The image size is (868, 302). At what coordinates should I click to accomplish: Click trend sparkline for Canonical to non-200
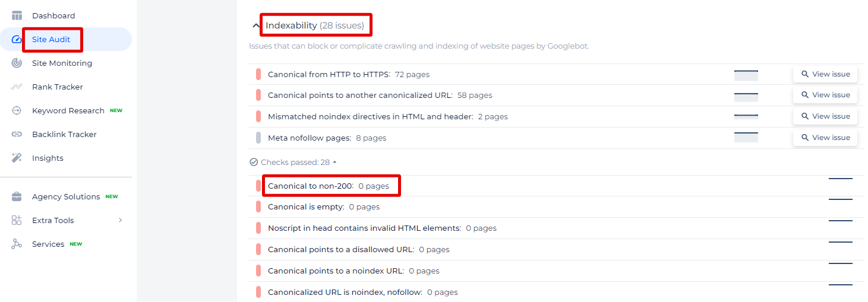coord(841,179)
